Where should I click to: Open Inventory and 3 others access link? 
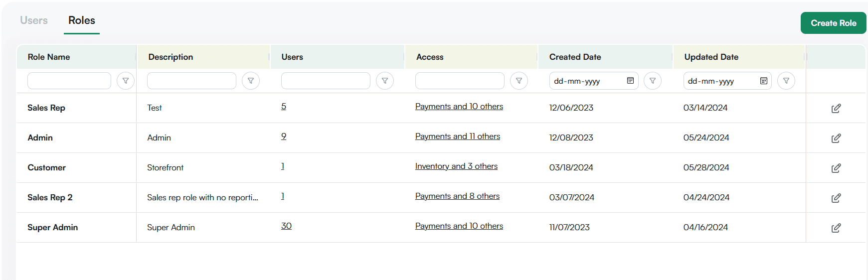pyautogui.click(x=456, y=166)
